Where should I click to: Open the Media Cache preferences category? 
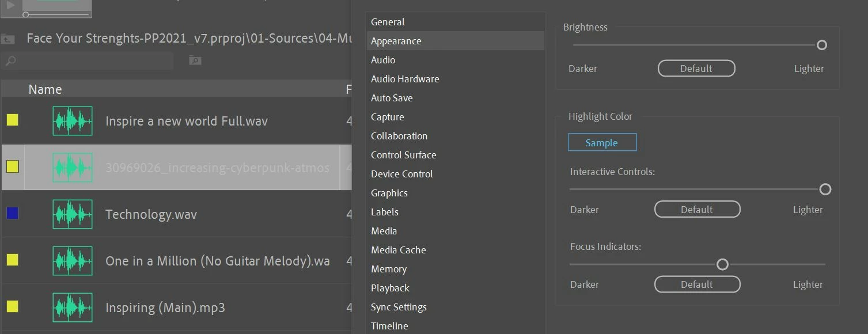[399, 250]
